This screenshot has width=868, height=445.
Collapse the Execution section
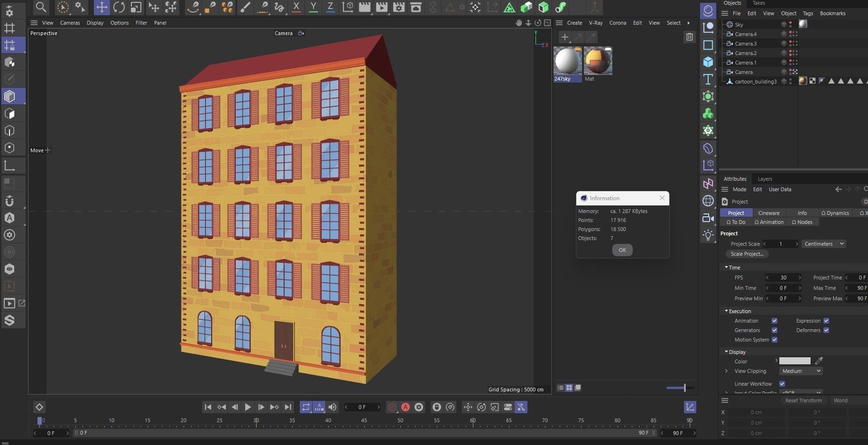coord(726,311)
